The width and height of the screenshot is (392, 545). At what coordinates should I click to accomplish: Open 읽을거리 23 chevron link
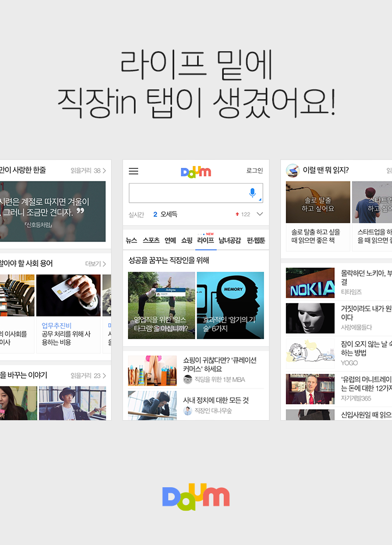pyautogui.click(x=88, y=376)
